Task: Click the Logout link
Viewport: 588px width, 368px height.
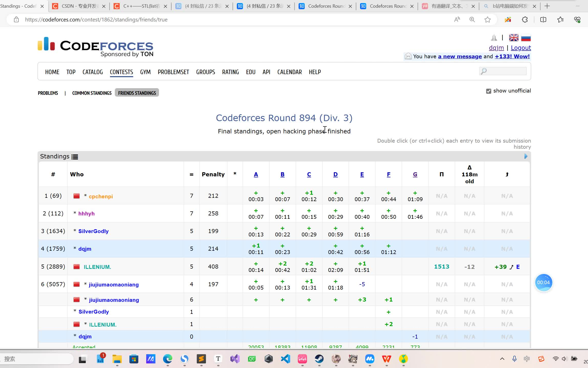Action: point(521,48)
